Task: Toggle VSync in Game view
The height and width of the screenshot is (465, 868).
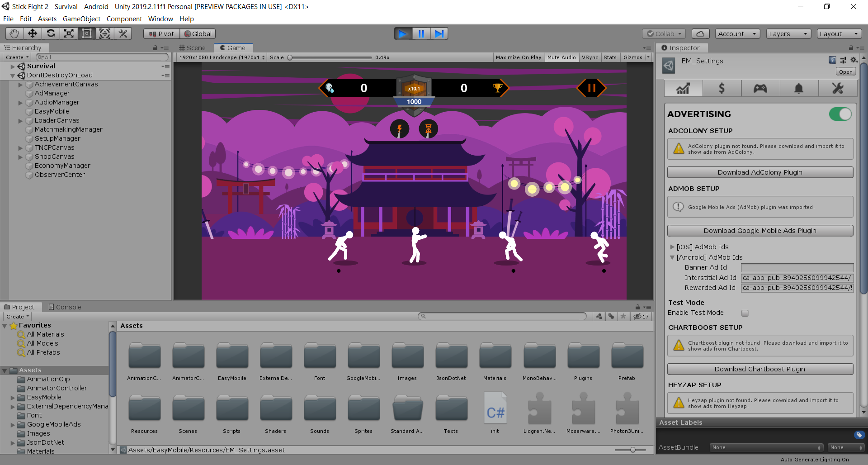Action: pos(590,57)
